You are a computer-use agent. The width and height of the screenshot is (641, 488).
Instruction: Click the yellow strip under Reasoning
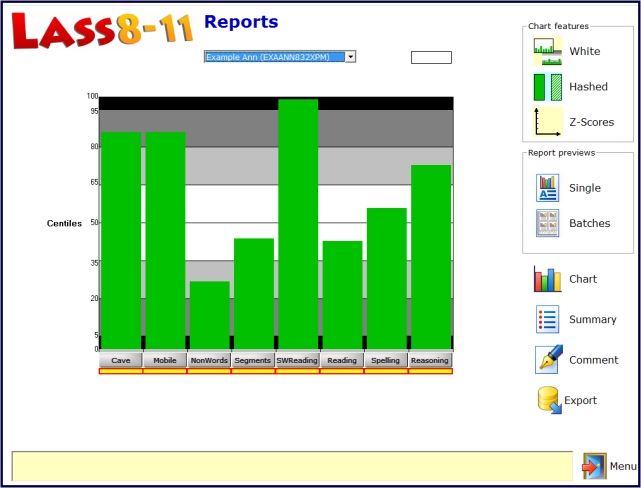[x=430, y=371]
